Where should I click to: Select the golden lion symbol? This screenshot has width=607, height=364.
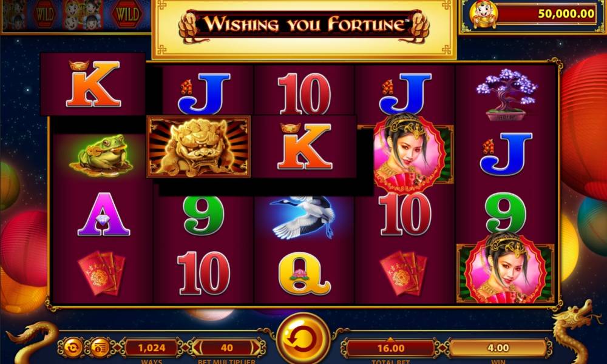pos(198,147)
